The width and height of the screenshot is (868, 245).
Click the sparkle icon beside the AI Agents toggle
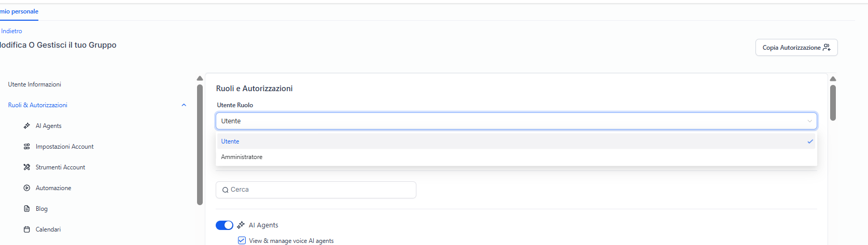[x=241, y=225]
